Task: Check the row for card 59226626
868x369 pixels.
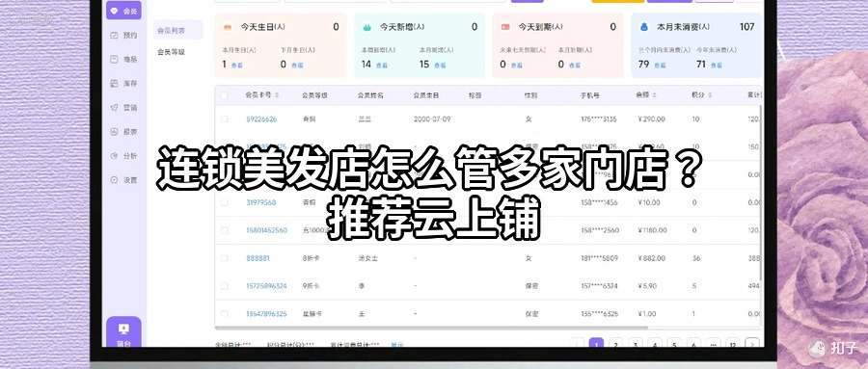Action: tap(224, 119)
